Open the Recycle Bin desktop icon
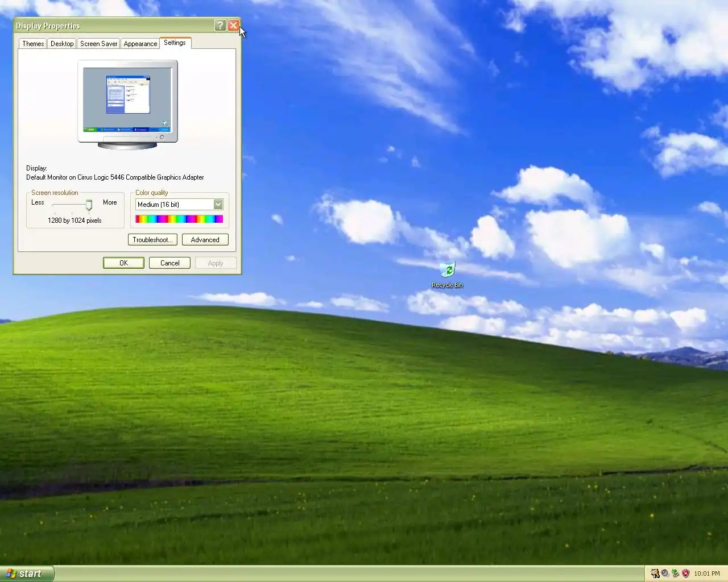This screenshot has height=582, width=728. [x=448, y=275]
